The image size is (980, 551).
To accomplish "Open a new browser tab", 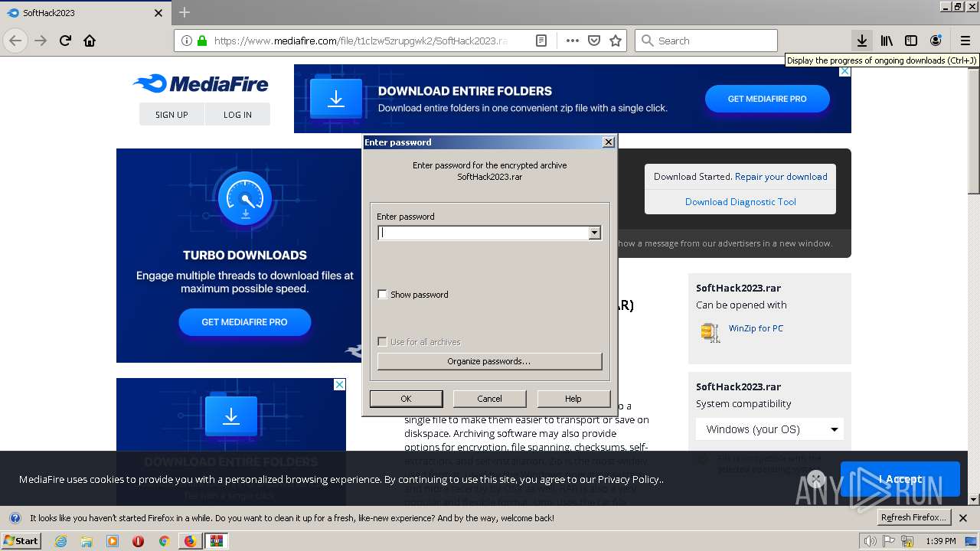I will (185, 12).
